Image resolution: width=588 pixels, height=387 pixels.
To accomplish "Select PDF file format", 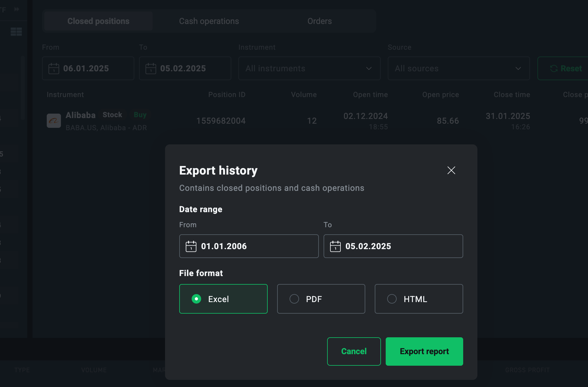I will point(321,299).
